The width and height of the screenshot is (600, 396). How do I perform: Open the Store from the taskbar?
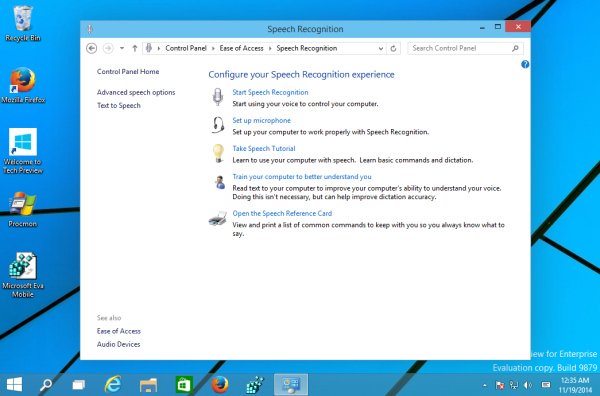[184, 385]
